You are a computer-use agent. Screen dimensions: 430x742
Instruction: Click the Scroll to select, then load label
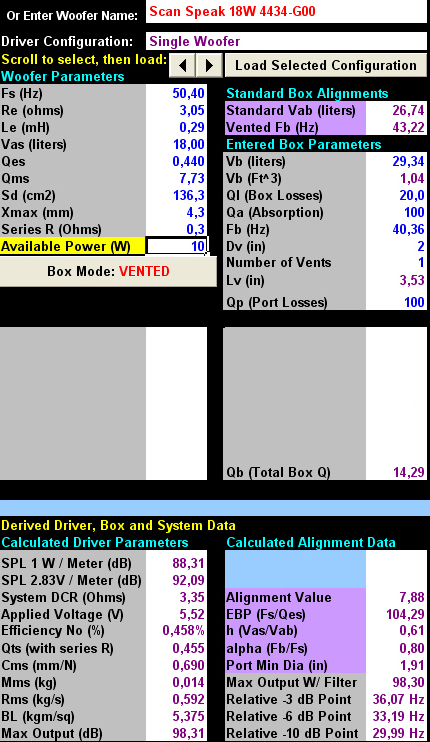click(84, 60)
